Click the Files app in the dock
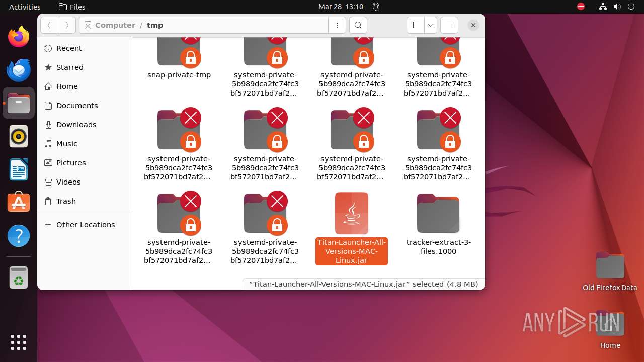Screen dimensions: 644x362 (x=19, y=103)
